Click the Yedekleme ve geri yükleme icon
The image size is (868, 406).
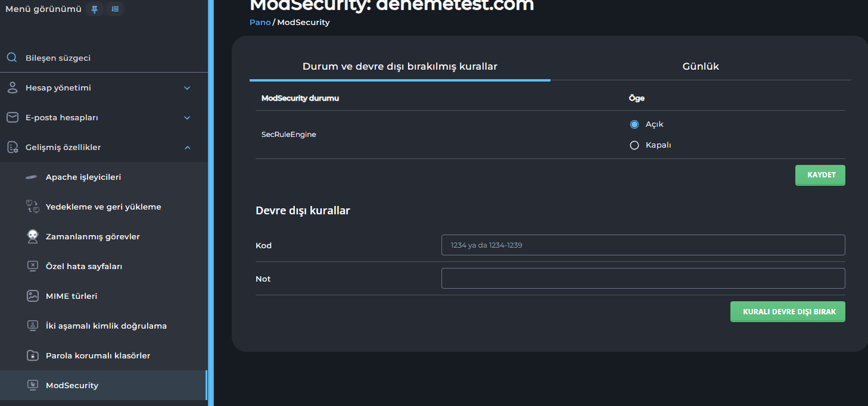coord(32,207)
